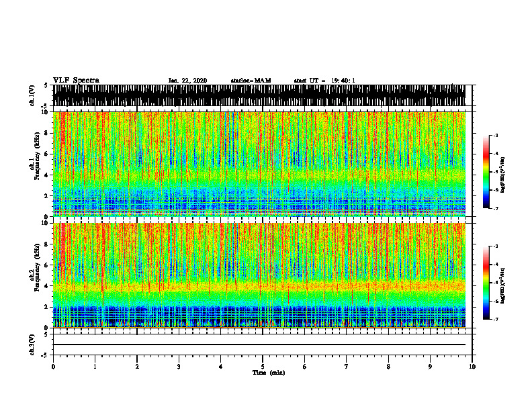Viewport: 532px width, 411px height.
Task: Click the "10" kHz tick on ch.2 axis
Action: pyautogui.click(x=46, y=223)
